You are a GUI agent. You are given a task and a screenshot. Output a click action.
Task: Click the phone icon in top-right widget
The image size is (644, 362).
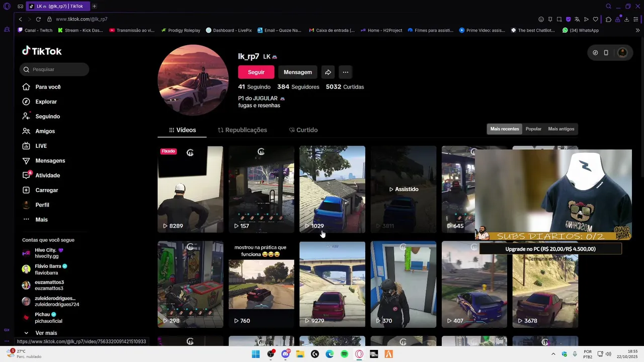(x=606, y=53)
